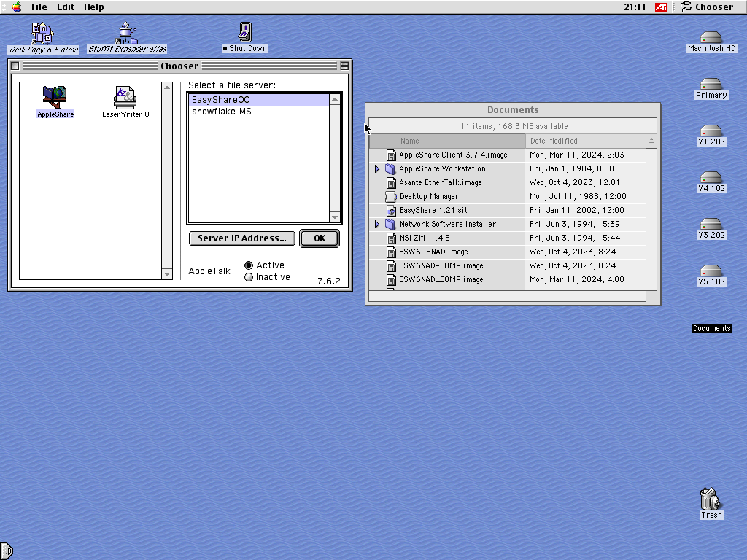Set AppleTalk to Active
The image size is (747, 560).
(x=249, y=265)
